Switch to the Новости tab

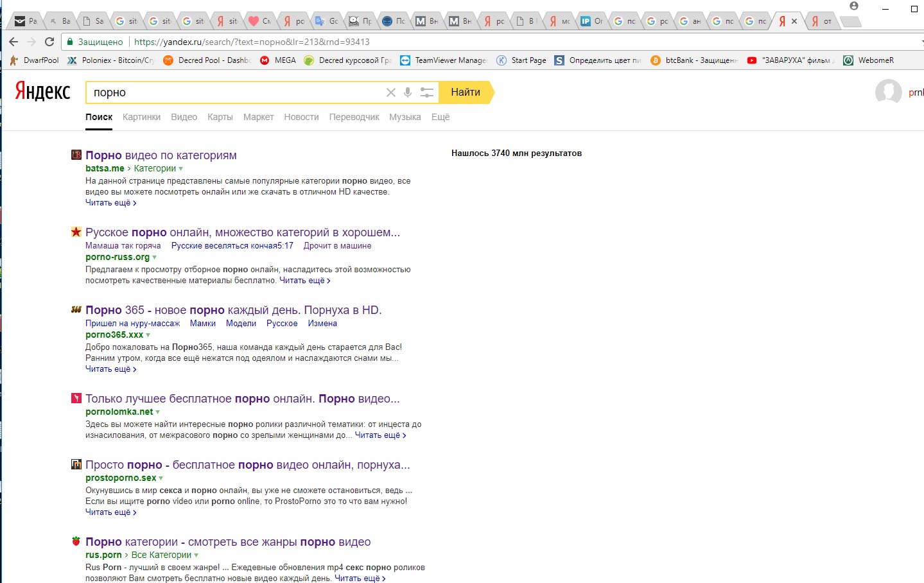pos(301,117)
